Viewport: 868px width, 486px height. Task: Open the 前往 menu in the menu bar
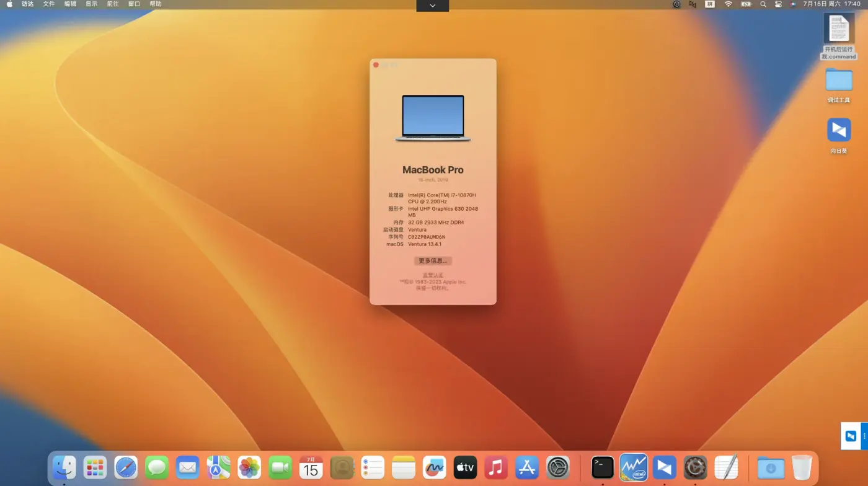click(112, 4)
